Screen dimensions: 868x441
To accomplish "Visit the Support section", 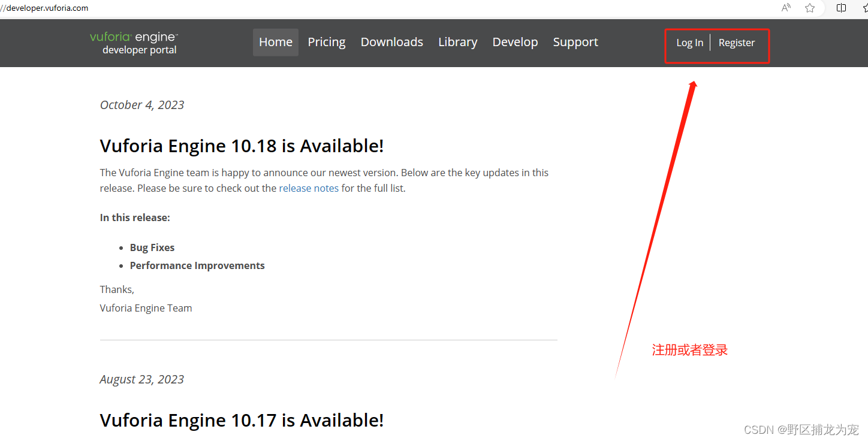I will [x=575, y=43].
